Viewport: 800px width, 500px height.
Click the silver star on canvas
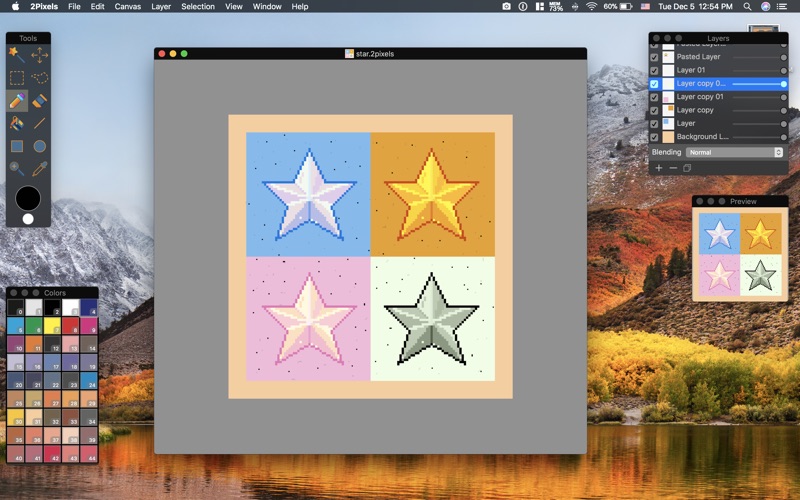[432, 319]
